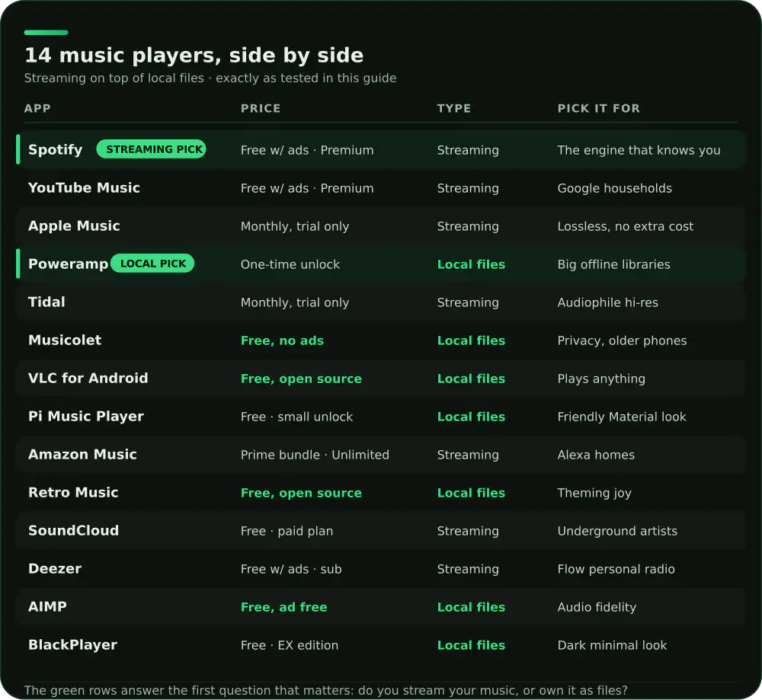The height and width of the screenshot is (700, 762).
Task: Click the 'Privacy, older phones' cell
Action: click(623, 341)
